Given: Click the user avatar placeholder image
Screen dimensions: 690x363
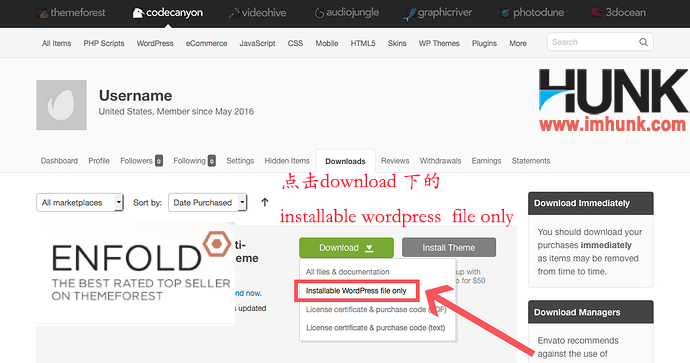Looking at the screenshot, I should tap(61, 105).
